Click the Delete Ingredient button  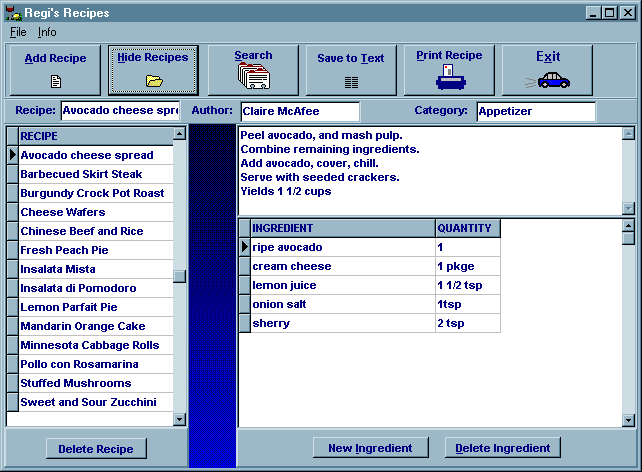click(503, 448)
